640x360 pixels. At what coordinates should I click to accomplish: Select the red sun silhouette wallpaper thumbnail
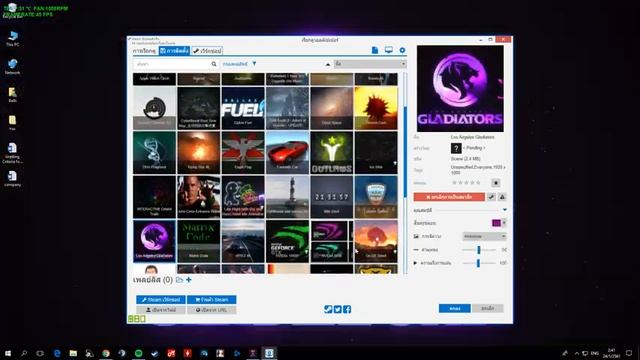376,108
